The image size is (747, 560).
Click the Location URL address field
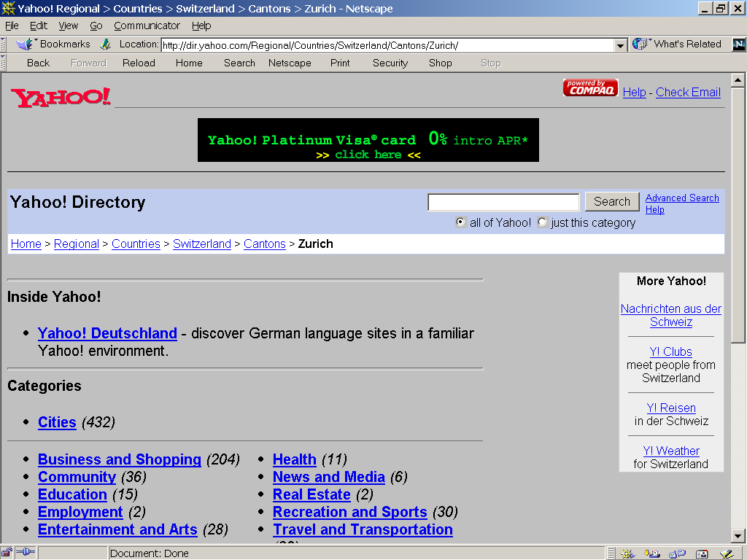(x=388, y=46)
